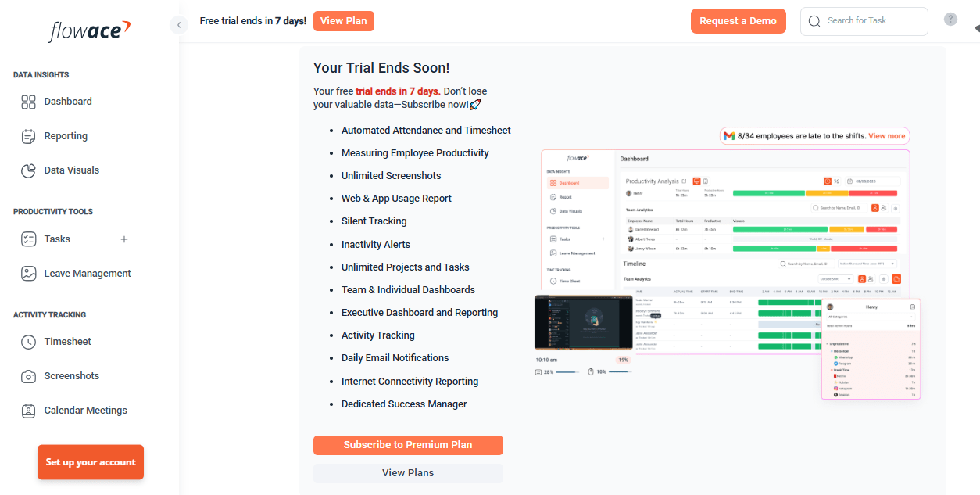Open the Tasks checklist icon
Image resolution: width=980 pixels, height=495 pixels.
[29, 239]
